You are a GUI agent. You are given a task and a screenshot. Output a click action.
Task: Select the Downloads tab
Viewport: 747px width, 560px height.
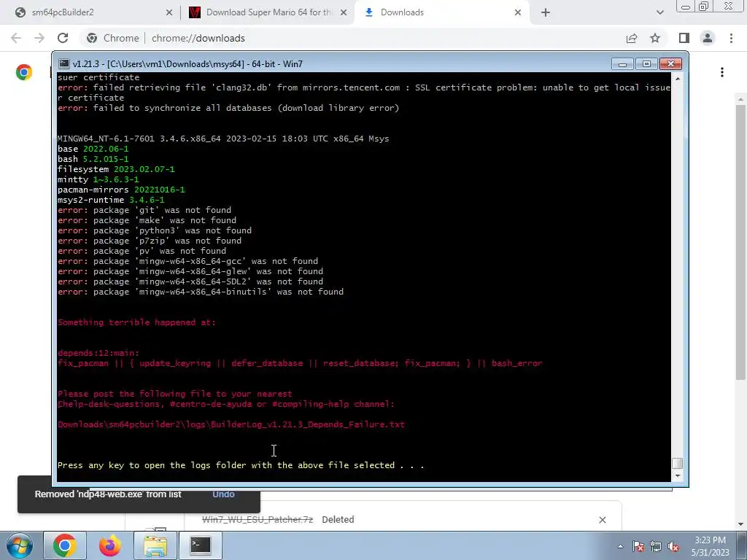click(x=441, y=12)
